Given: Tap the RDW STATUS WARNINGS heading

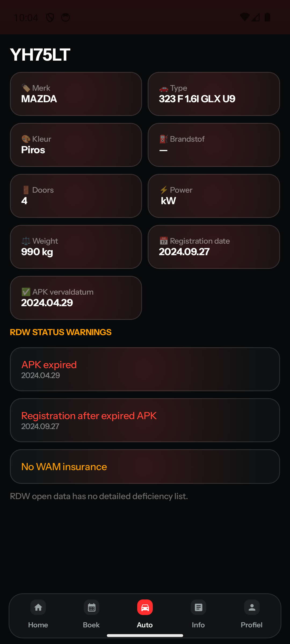Looking at the screenshot, I should click(61, 332).
